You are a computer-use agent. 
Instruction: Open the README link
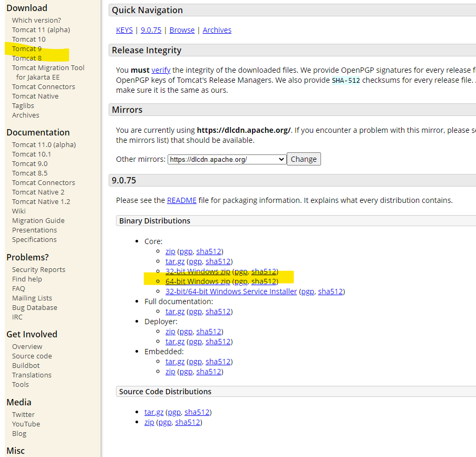[x=181, y=200]
